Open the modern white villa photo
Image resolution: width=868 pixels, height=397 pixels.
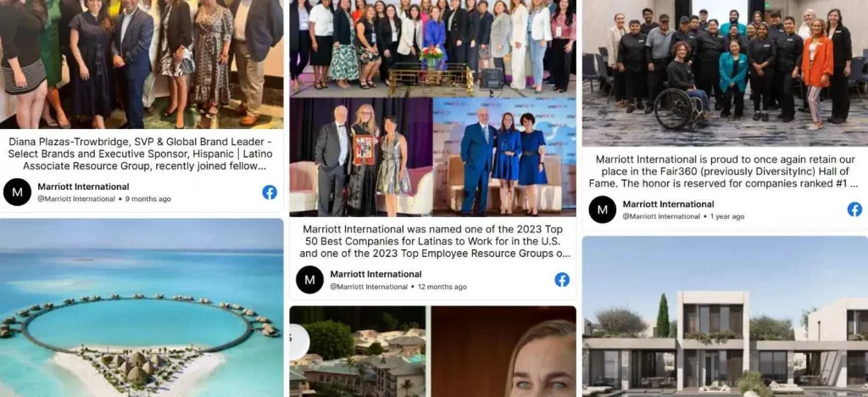[x=726, y=316]
